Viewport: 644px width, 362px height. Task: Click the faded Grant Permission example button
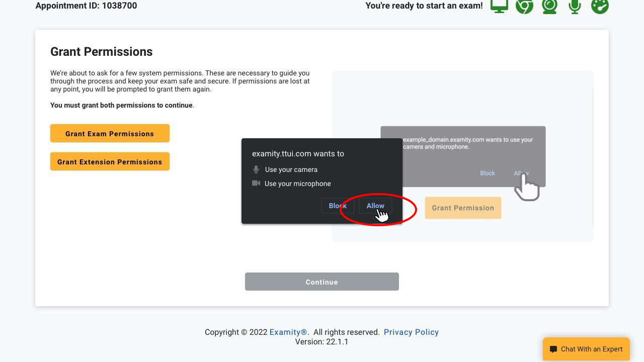(463, 208)
